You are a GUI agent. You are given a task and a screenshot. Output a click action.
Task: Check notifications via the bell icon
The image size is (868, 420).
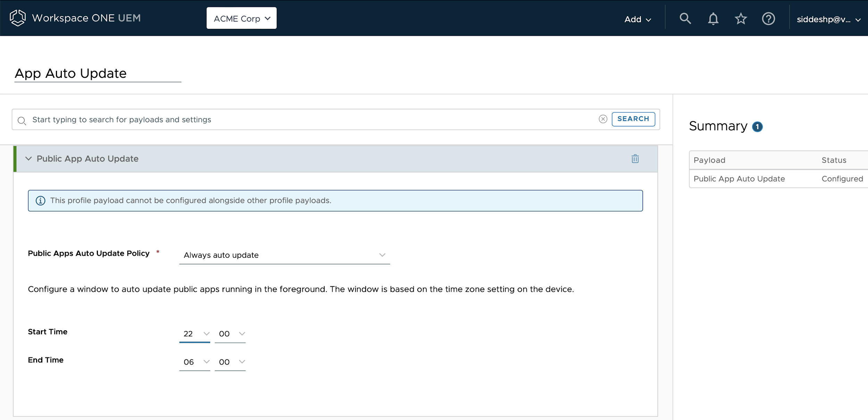click(712, 18)
